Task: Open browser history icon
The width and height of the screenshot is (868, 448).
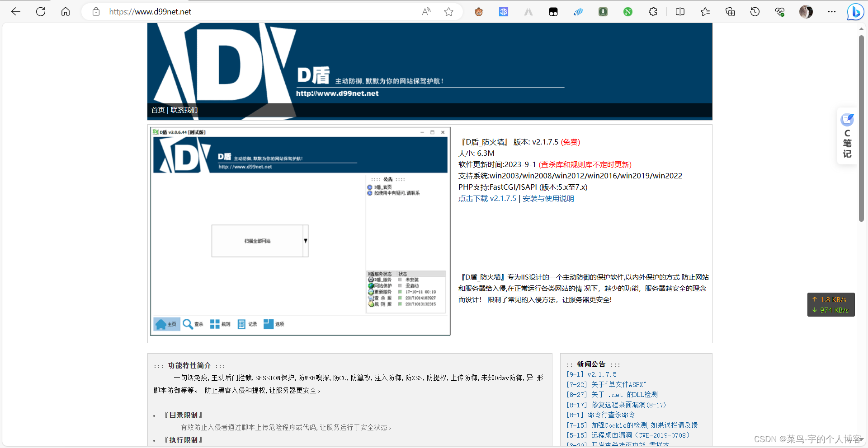Action: (x=755, y=12)
